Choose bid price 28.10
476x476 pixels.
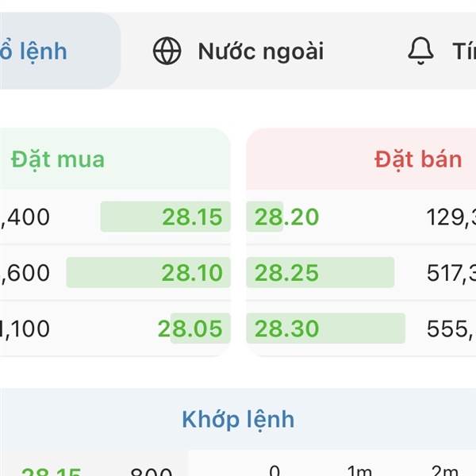(x=192, y=273)
